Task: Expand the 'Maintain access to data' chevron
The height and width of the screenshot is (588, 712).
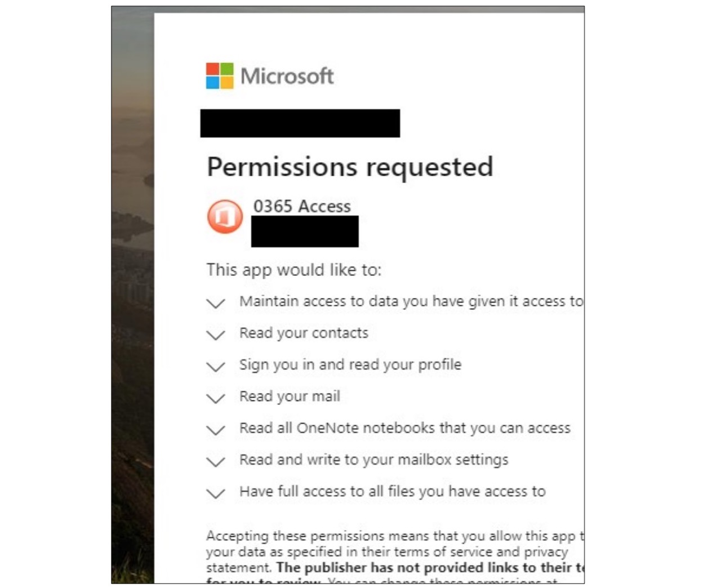Action: 215,303
